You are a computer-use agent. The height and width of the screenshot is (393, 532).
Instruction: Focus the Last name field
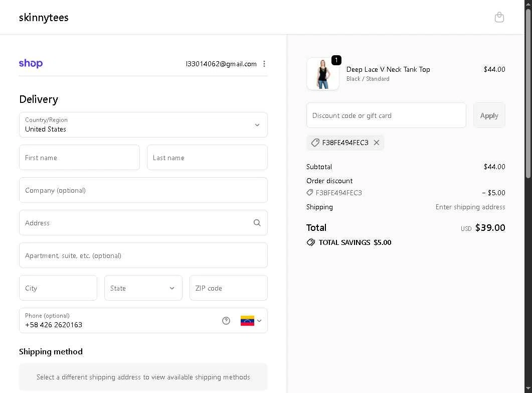[x=207, y=158]
